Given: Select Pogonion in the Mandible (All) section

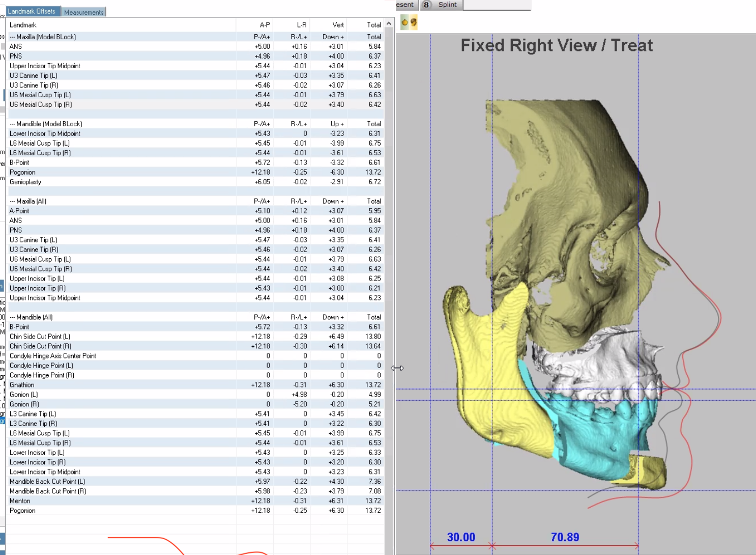Looking at the screenshot, I should pos(195,511).
